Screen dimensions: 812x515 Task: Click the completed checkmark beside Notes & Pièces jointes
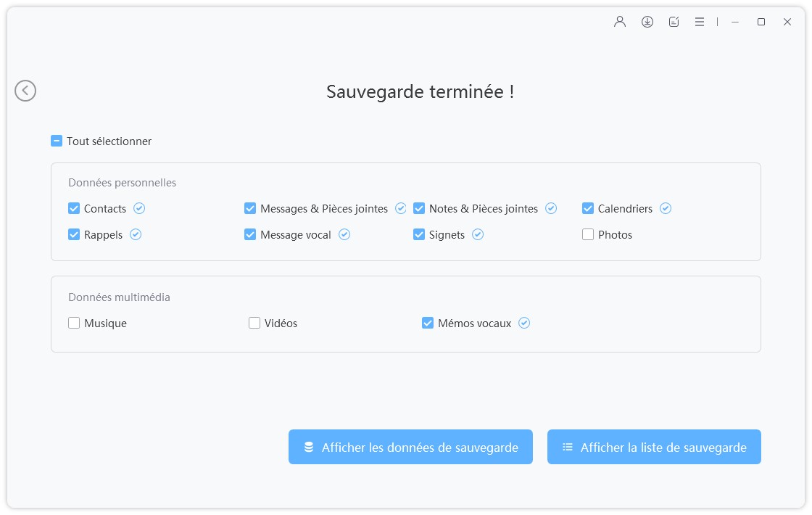point(551,208)
